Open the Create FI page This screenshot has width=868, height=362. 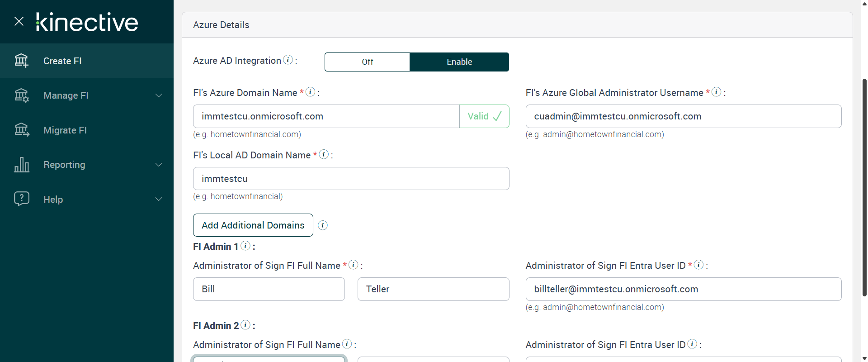[62, 61]
